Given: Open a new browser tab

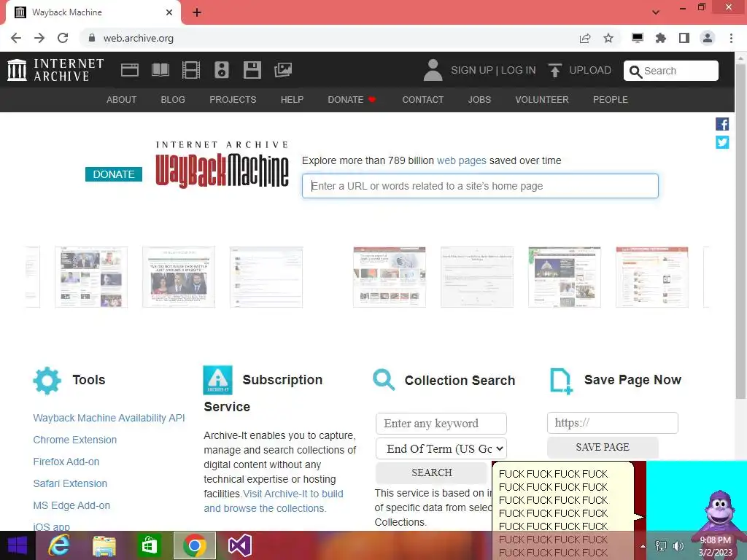Looking at the screenshot, I should (197, 12).
